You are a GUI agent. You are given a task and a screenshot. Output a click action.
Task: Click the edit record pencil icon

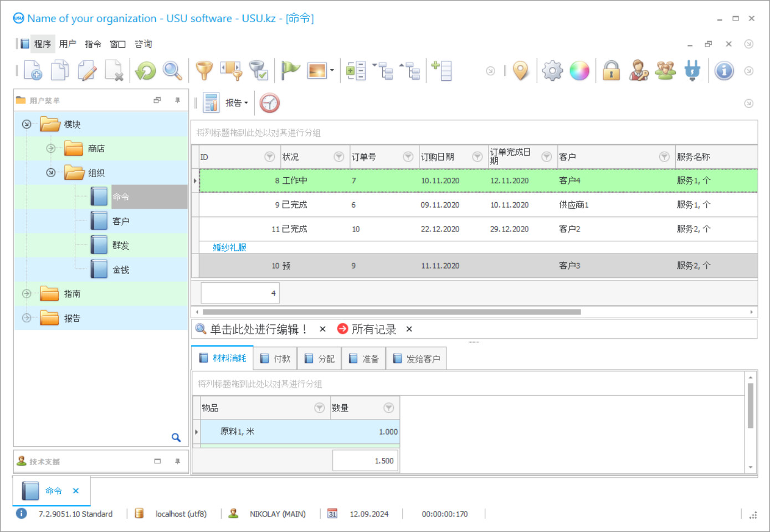click(87, 71)
